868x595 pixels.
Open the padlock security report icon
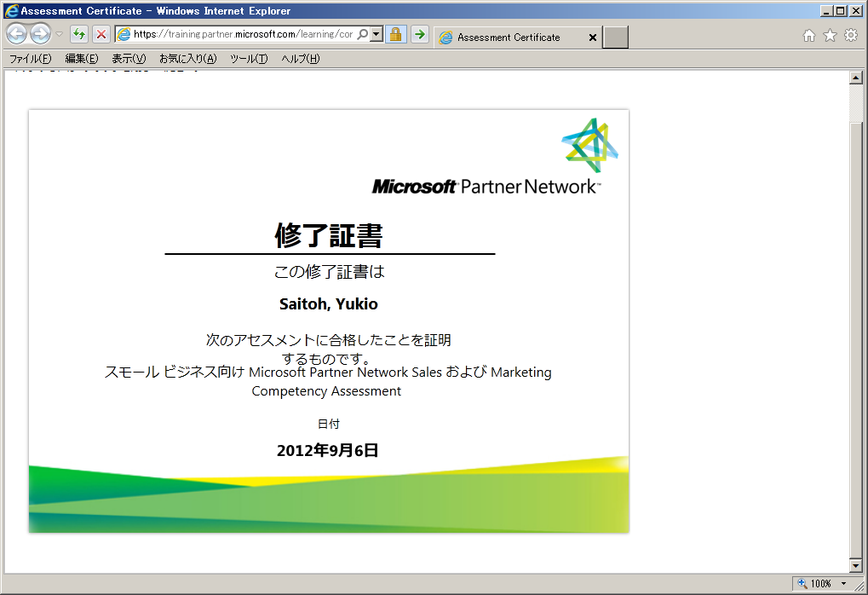pos(395,35)
